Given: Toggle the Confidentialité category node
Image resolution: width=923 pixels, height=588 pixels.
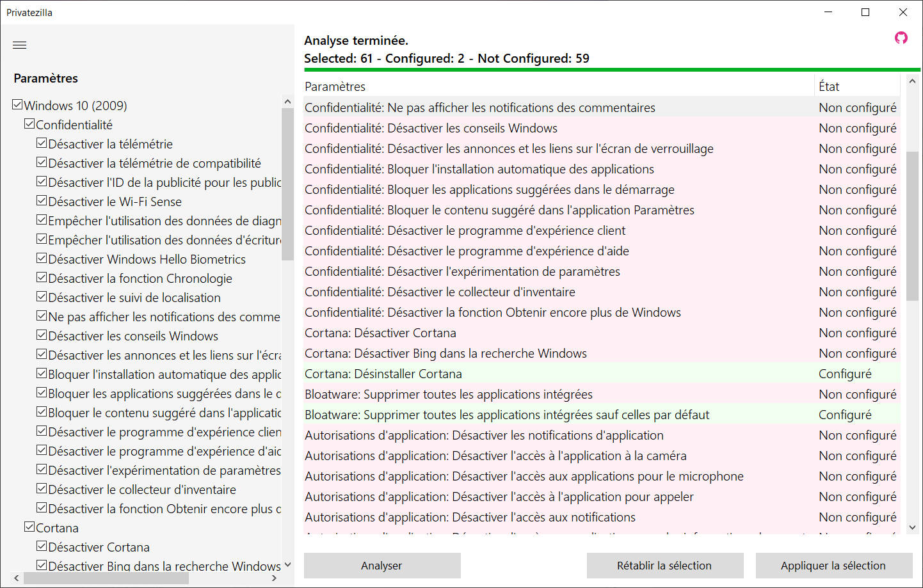Looking at the screenshot, I should point(29,124).
